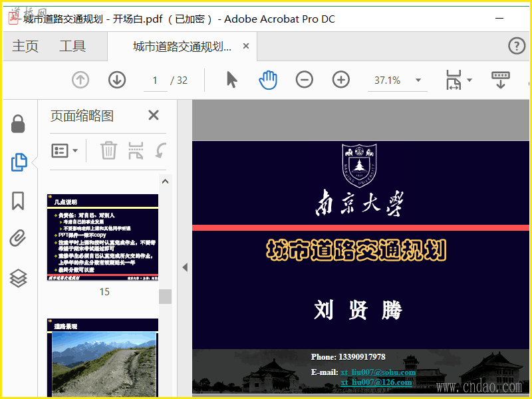532x399 pixels.
Task: Click the author name 刘贤腾
Action: [x=358, y=310]
